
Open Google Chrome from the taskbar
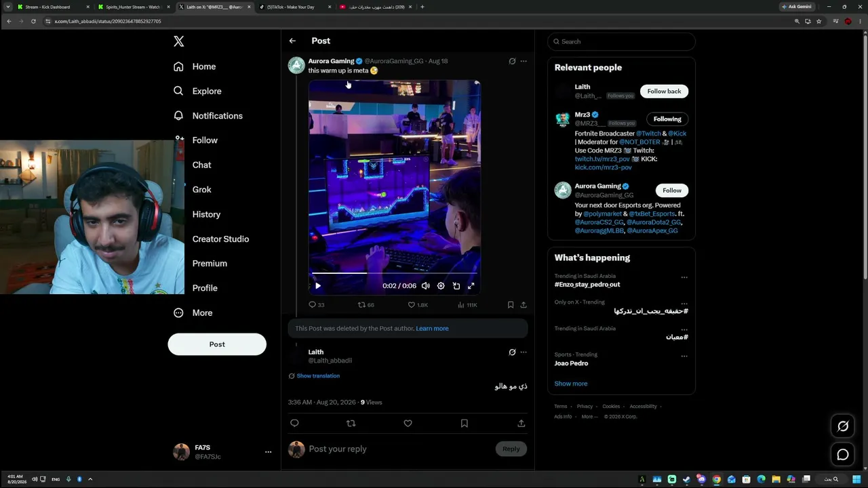(x=716, y=479)
